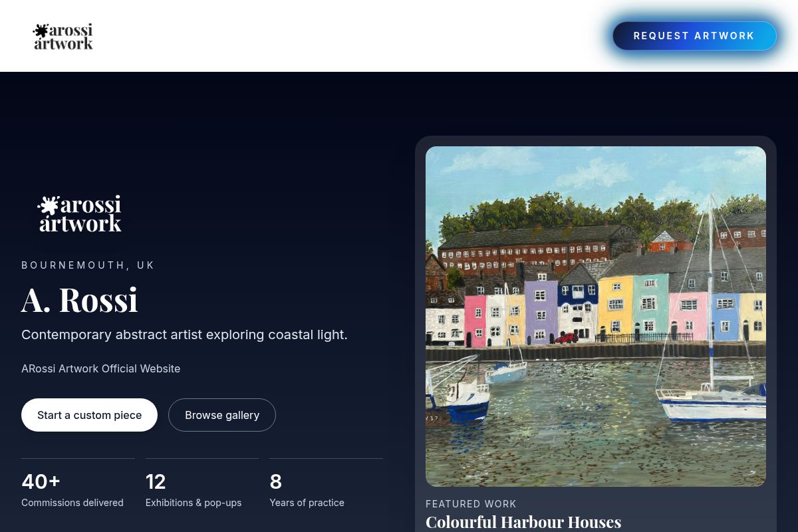The height and width of the screenshot is (532, 798).
Task: Select the Featured Work label
Action: (471, 504)
